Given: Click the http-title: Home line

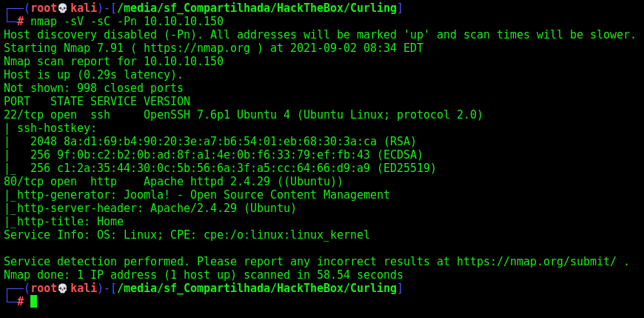Looking at the screenshot, I should point(64,222).
